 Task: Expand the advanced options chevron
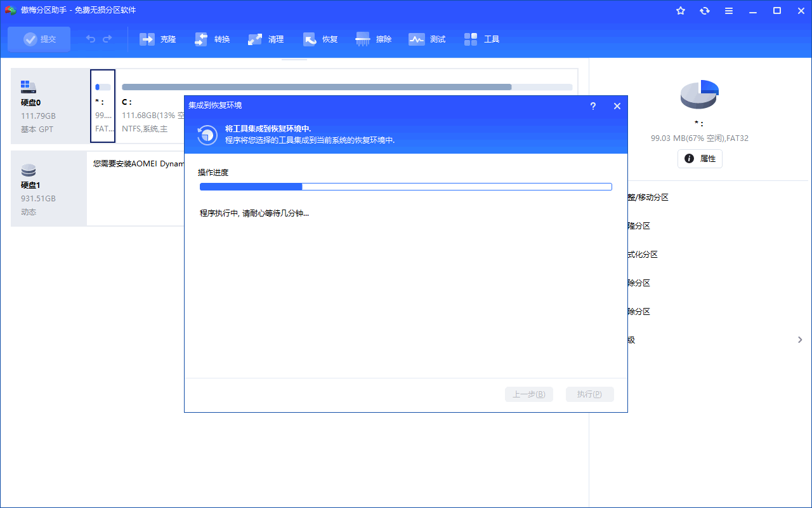tap(800, 340)
